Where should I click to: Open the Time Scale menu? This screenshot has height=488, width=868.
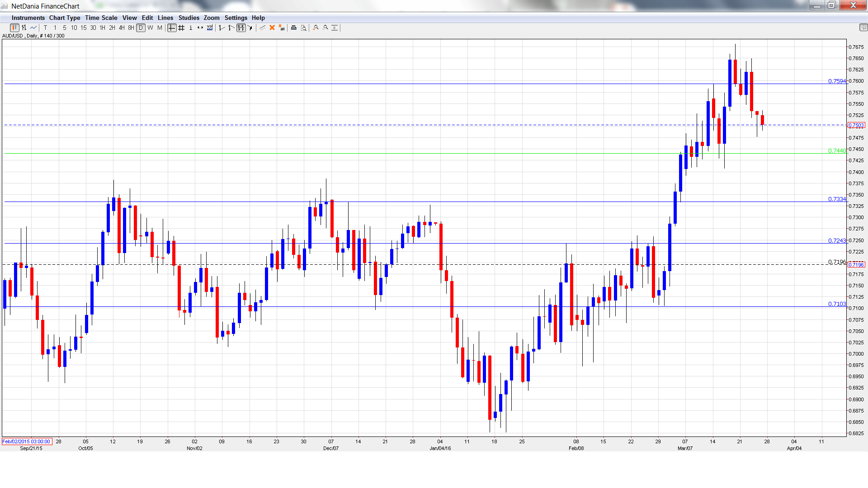pyautogui.click(x=101, y=18)
